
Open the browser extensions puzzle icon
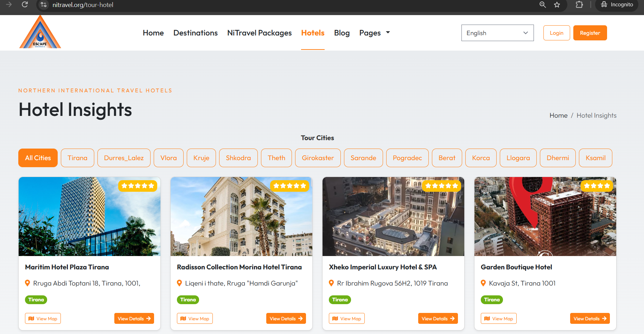pyautogui.click(x=579, y=5)
